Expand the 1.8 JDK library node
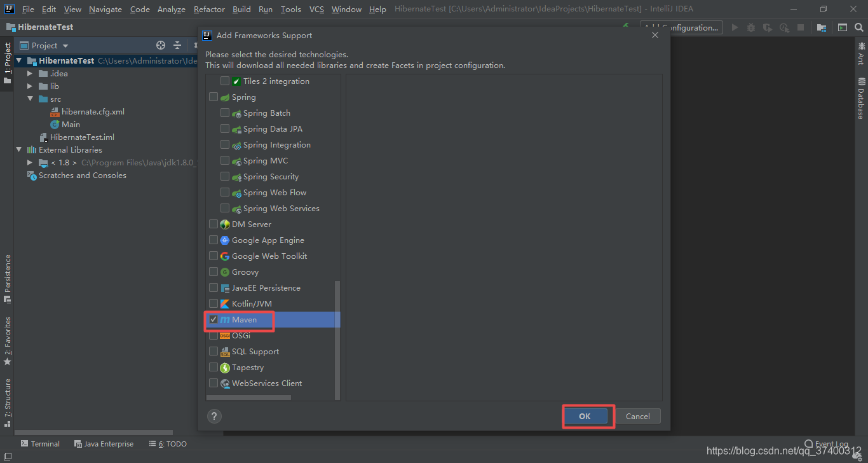 coord(30,163)
